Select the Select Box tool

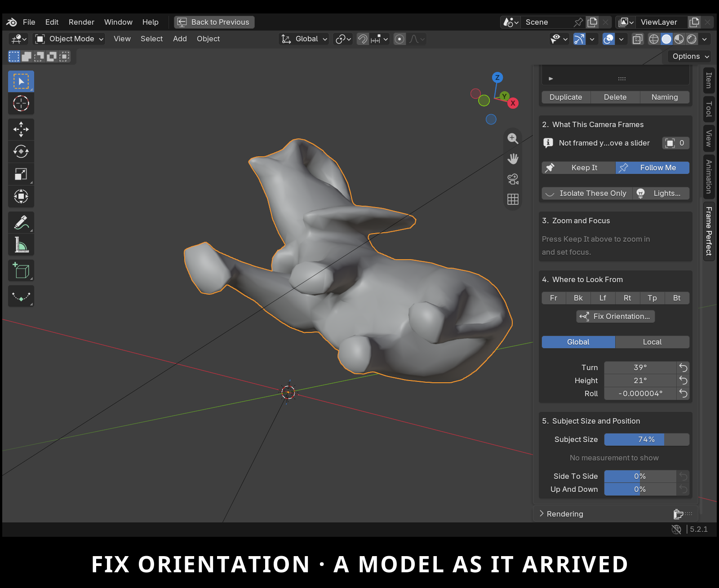tap(21, 81)
